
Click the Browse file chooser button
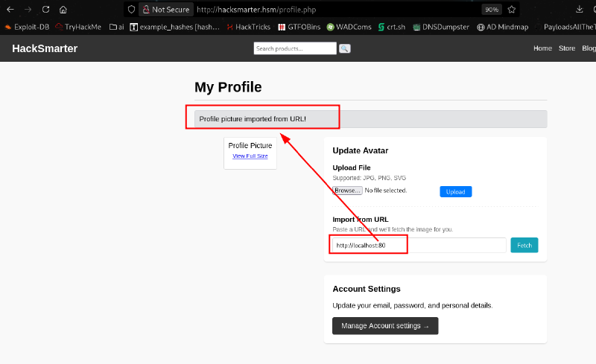(347, 191)
